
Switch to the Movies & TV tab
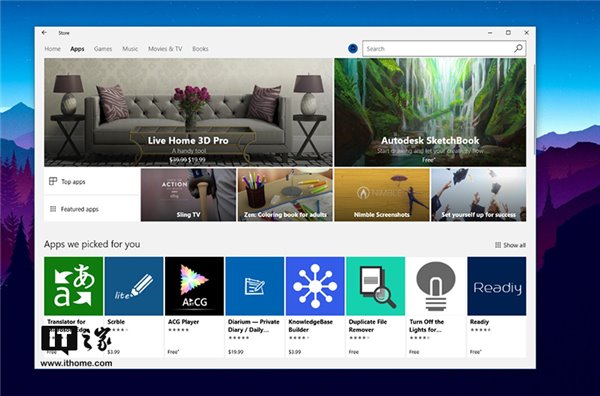pos(165,49)
